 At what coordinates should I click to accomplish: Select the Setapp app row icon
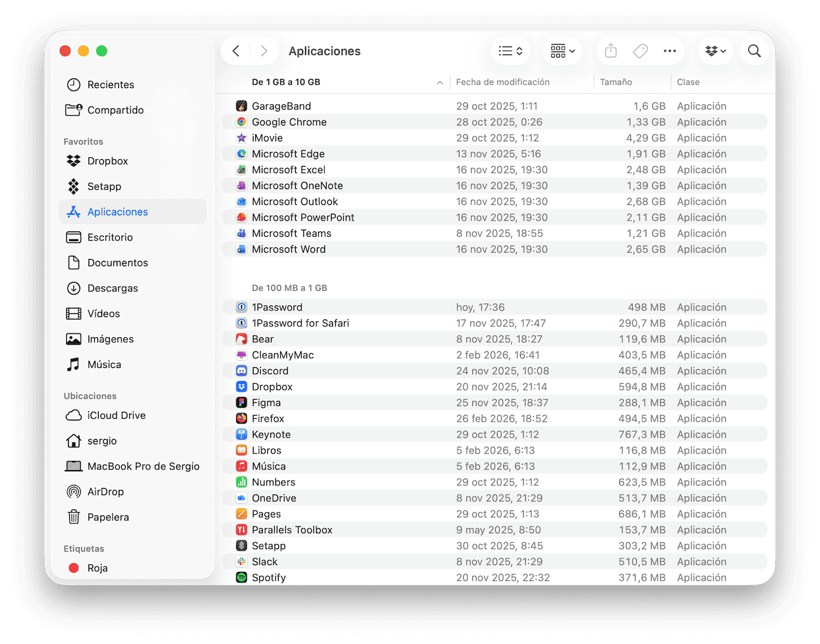pyautogui.click(x=242, y=546)
